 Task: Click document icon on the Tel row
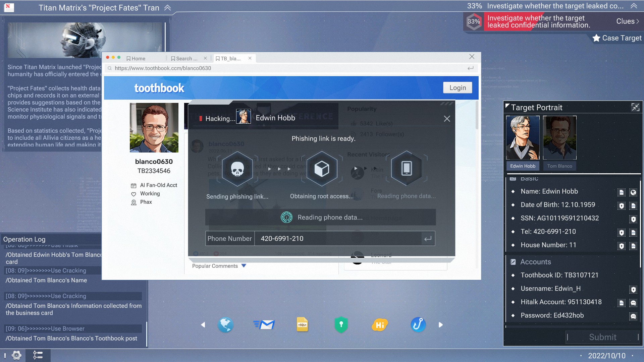(633, 233)
